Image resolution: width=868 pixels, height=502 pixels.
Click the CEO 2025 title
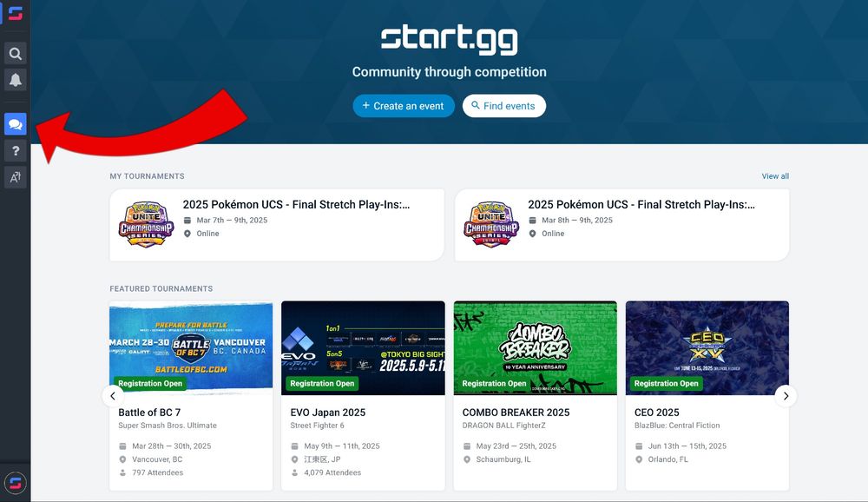[x=656, y=413]
